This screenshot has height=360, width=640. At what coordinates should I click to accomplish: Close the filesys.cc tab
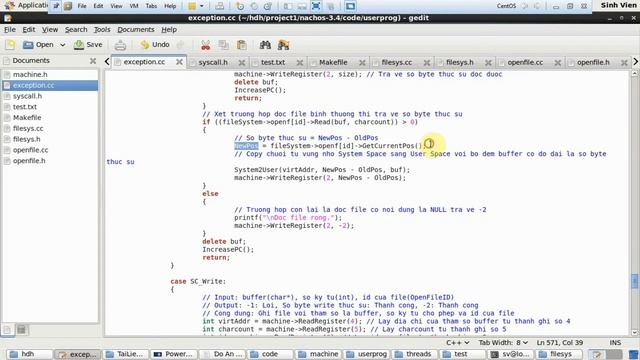(x=427, y=62)
